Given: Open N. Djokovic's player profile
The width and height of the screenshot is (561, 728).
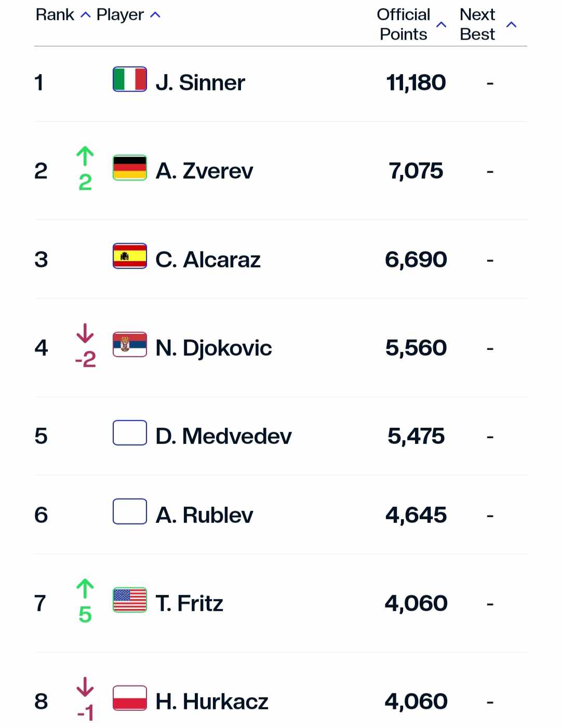Looking at the screenshot, I should coord(213,348).
